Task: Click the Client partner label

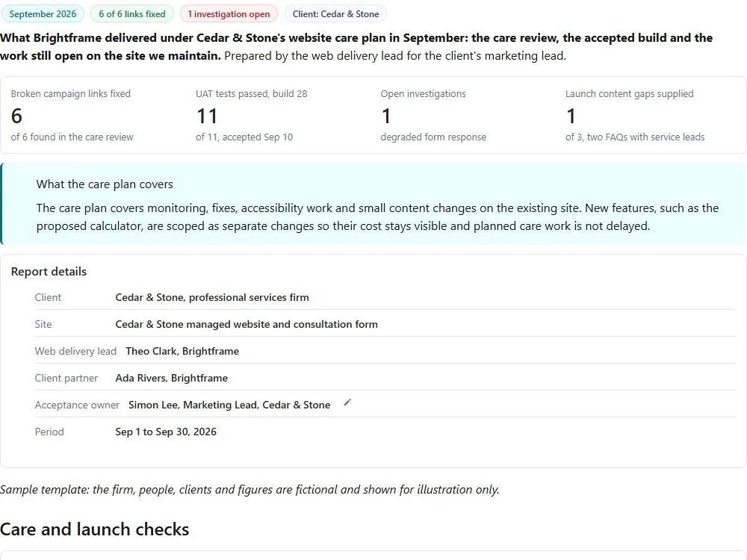Action: tap(66, 378)
